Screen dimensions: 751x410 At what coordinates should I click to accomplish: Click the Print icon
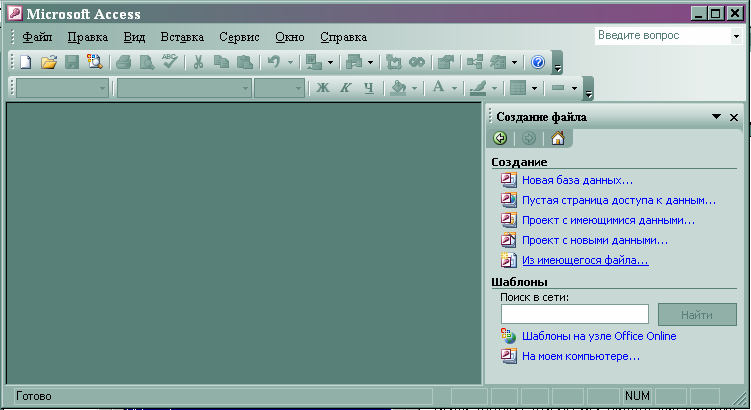(x=124, y=62)
